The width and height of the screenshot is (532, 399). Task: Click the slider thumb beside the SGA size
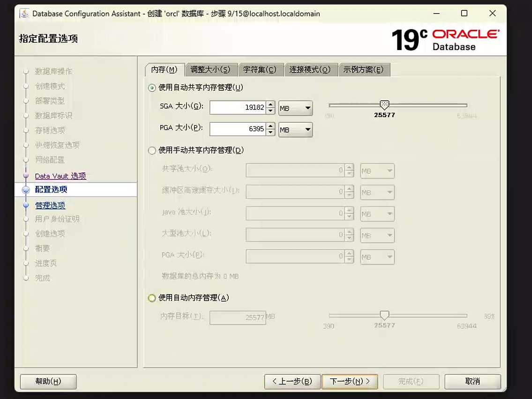[x=384, y=105]
